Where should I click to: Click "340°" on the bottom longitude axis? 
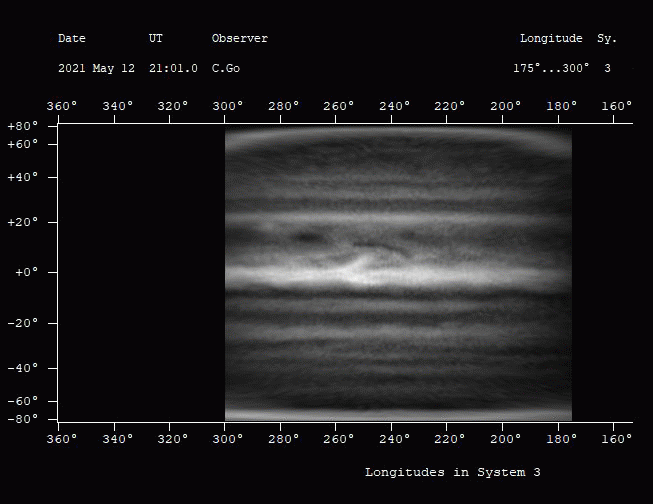(118, 439)
